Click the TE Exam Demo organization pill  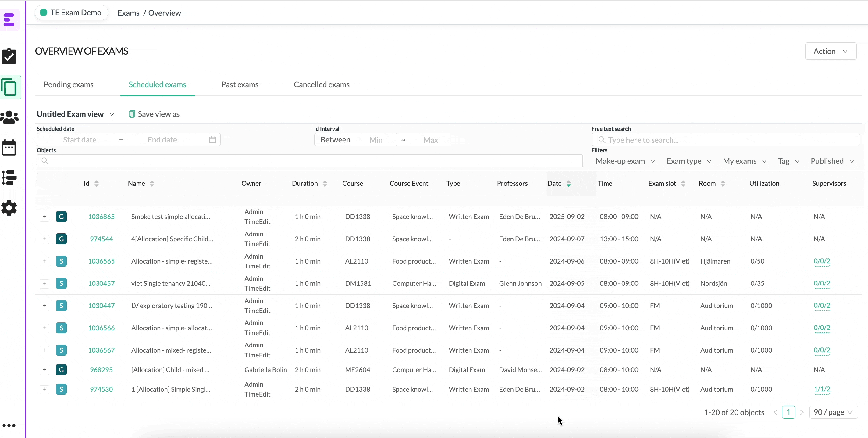click(x=71, y=13)
